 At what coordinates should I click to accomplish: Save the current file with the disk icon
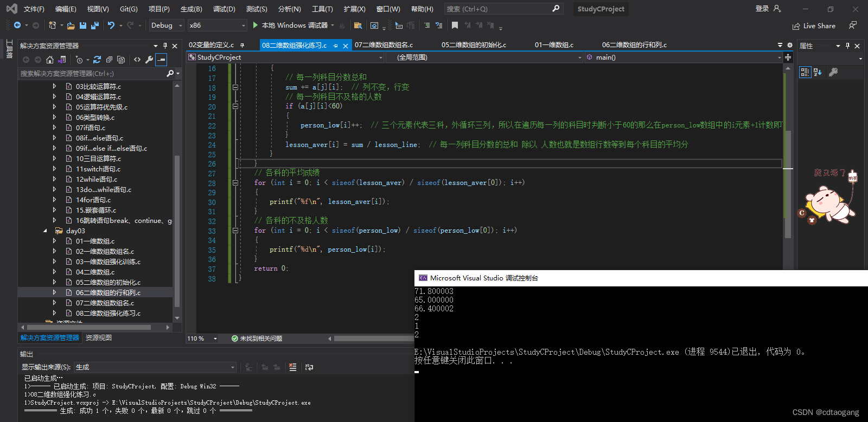83,25
